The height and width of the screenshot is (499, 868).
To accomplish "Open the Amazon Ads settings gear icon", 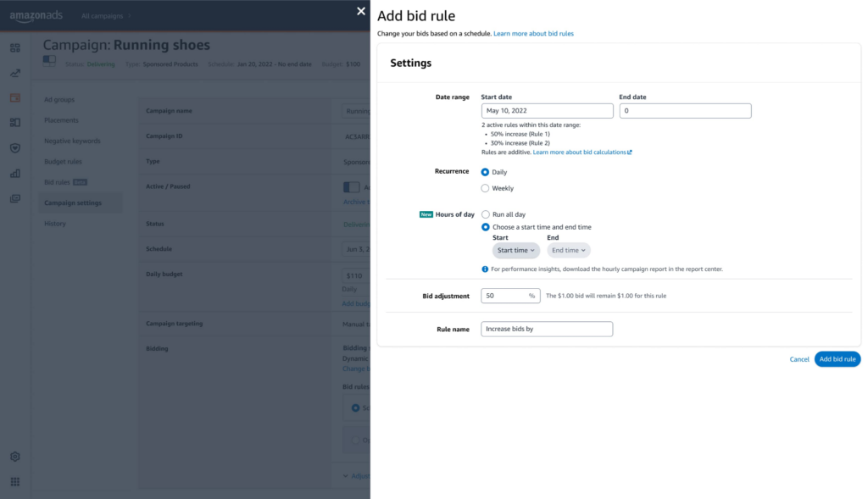I will pos(14,456).
